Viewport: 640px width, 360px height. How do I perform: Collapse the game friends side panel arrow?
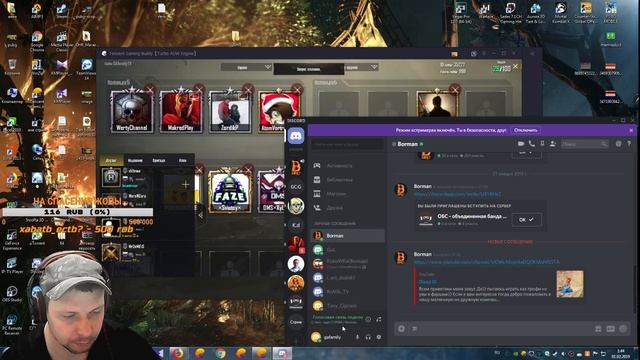point(200,215)
